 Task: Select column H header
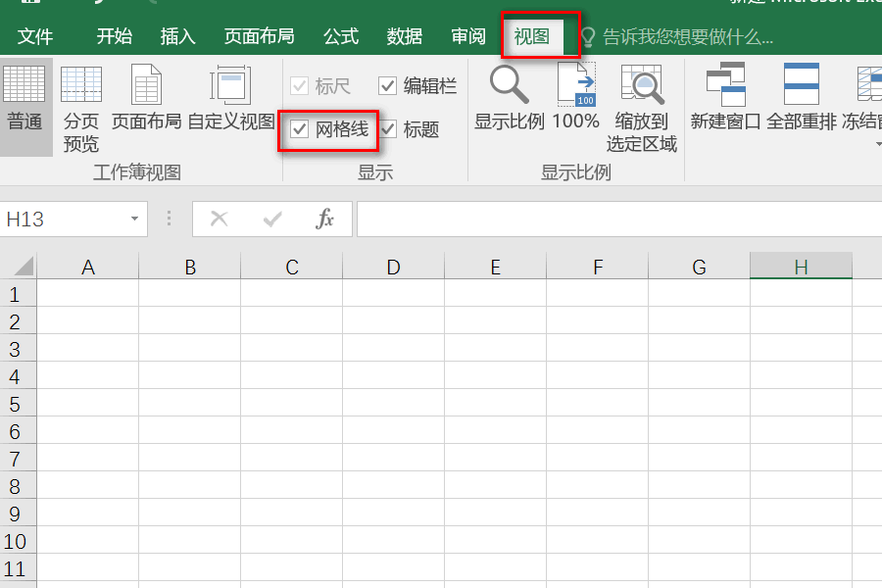[x=801, y=267]
